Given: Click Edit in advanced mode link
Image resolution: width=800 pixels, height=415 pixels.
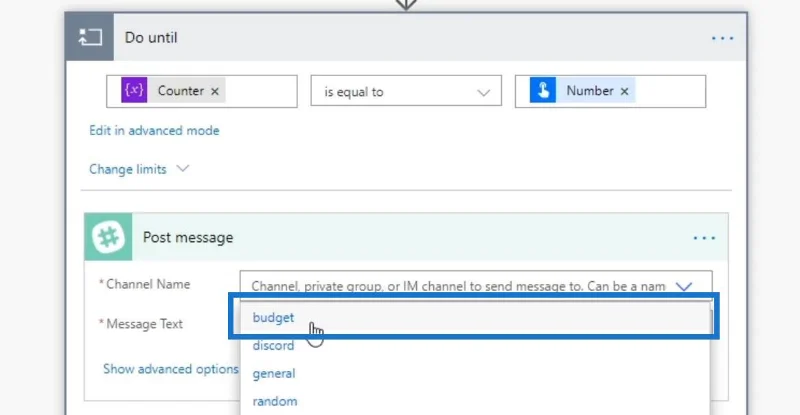Looking at the screenshot, I should (154, 131).
